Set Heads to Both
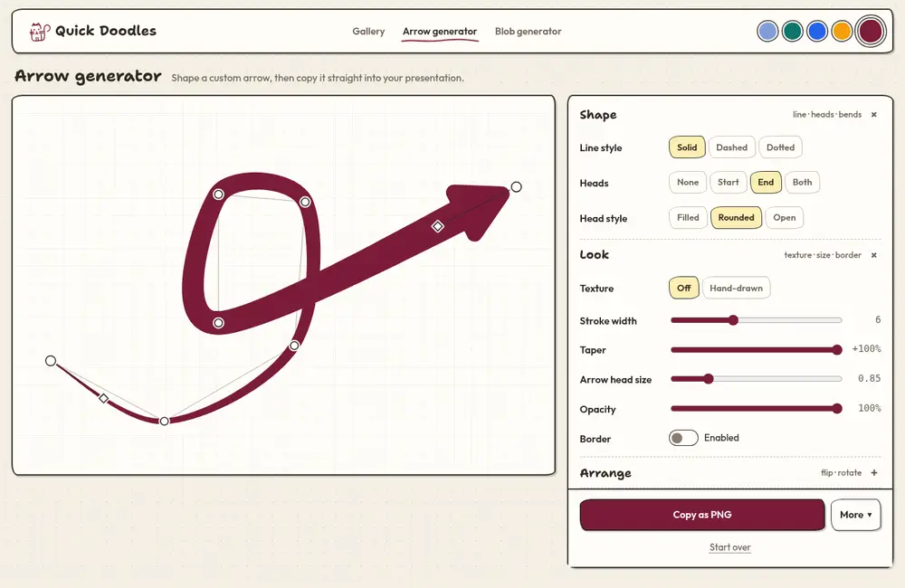The width and height of the screenshot is (905, 588). (802, 183)
